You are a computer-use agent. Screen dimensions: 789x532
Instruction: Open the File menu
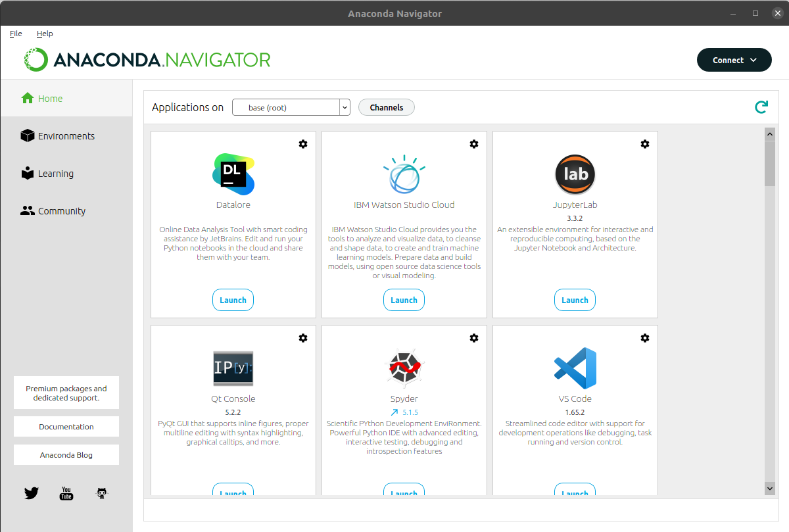tap(16, 34)
